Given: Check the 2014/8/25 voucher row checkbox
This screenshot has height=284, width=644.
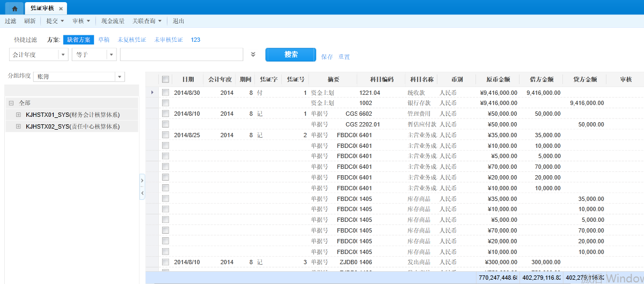Looking at the screenshot, I should (166, 135).
